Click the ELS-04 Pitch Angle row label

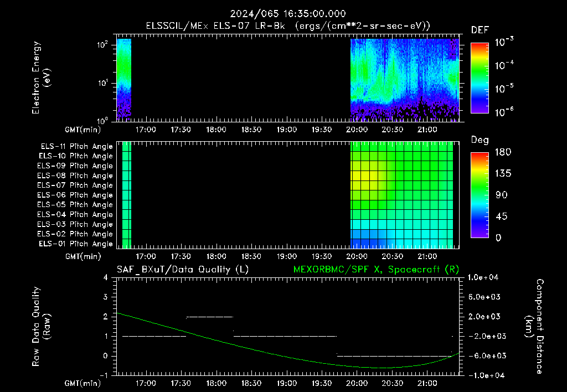pyautogui.click(x=75, y=214)
